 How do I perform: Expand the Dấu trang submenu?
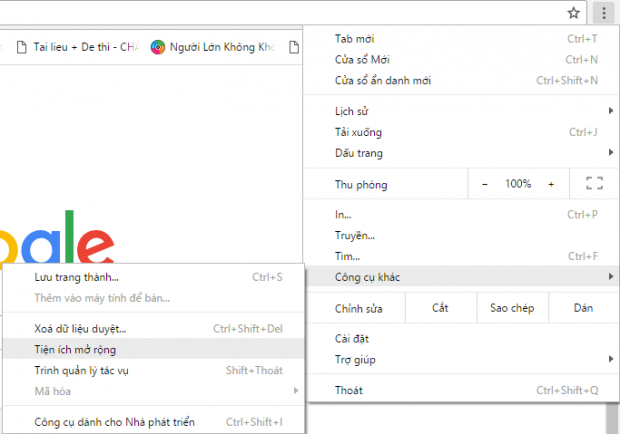(x=462, y=153)
